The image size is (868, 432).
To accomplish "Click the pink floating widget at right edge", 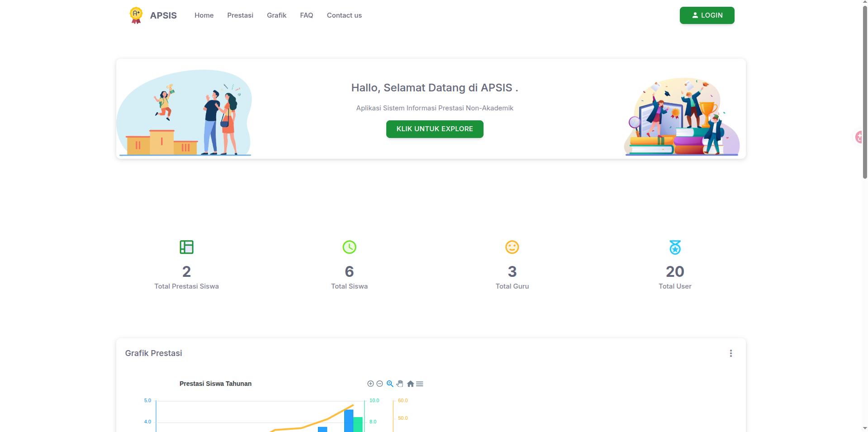I will [858, 137].
